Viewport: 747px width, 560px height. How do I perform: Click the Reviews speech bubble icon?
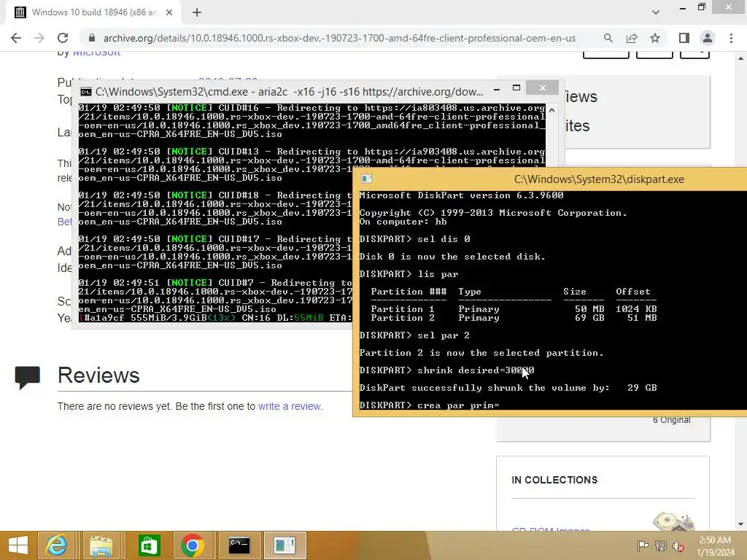pyautogui.click(x=27, y=378)
